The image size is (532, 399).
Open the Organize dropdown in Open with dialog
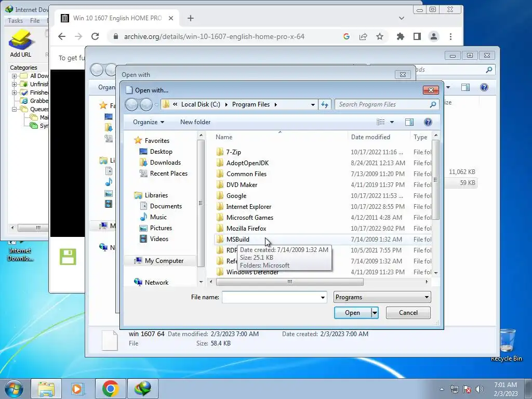pyautogui.click(x=148, y=122)
